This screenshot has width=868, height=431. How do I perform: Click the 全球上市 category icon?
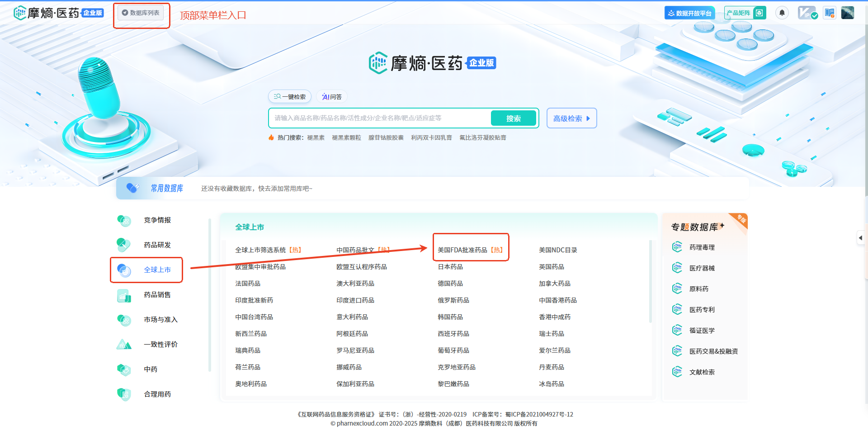124,270
